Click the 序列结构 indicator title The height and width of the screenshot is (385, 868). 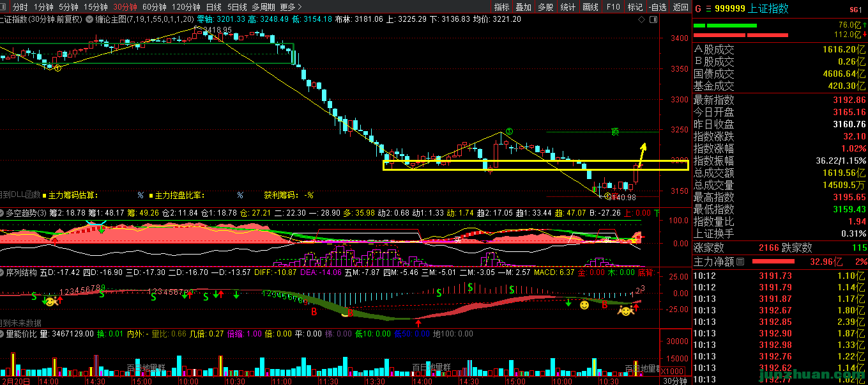22,272
